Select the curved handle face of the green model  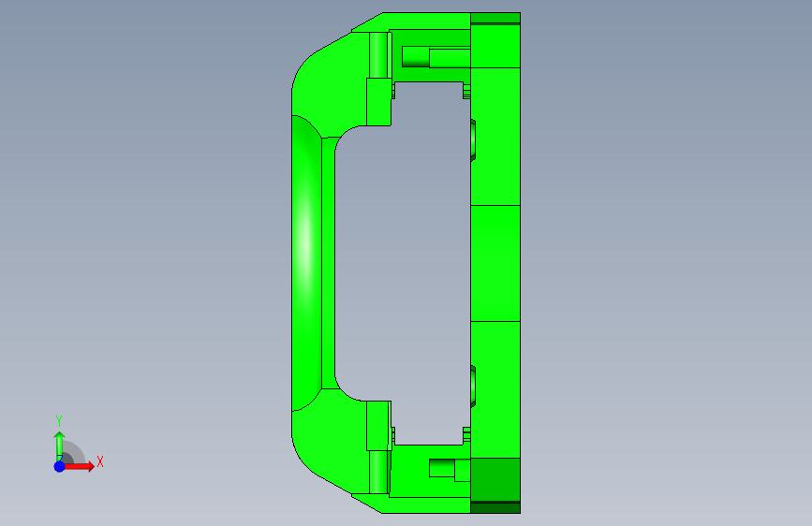click(x=306, y=263)
